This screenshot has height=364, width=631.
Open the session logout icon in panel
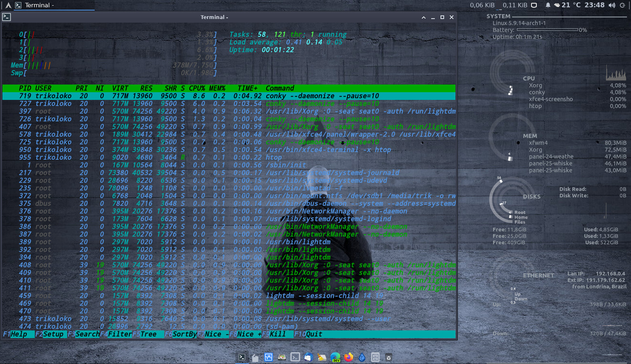tap(623, 5)
